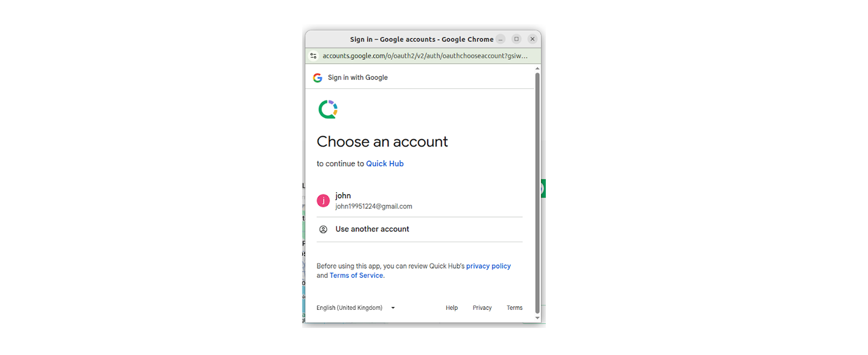Click the Quick Hub app logo

point(328,110)
